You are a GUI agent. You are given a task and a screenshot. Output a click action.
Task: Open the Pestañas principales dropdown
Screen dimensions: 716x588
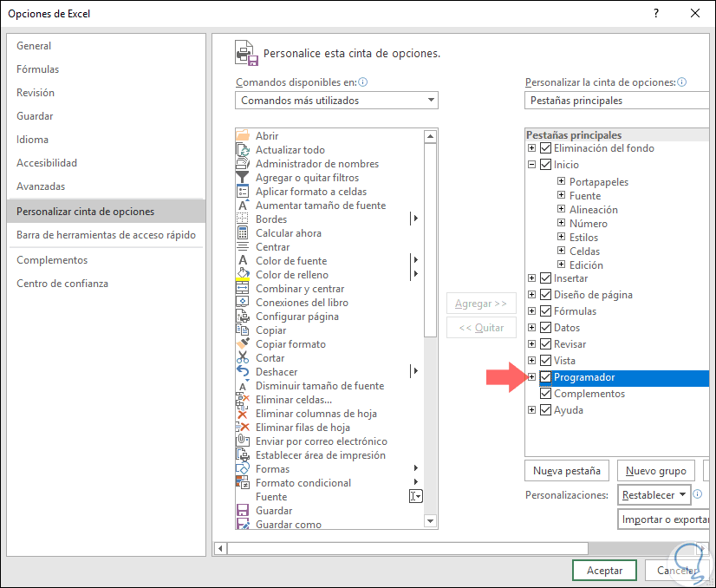(x=617, y=101)
